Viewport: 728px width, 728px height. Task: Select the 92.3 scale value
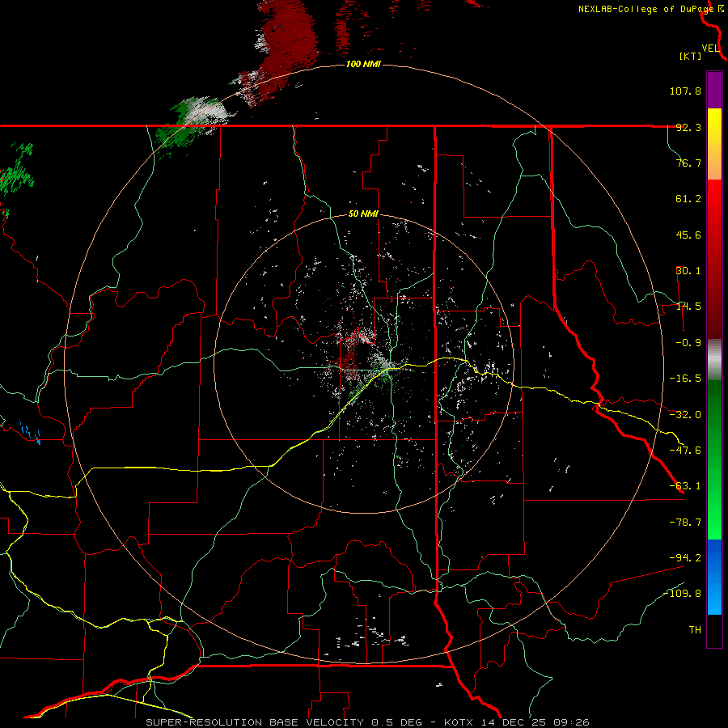tap(688, 127)
